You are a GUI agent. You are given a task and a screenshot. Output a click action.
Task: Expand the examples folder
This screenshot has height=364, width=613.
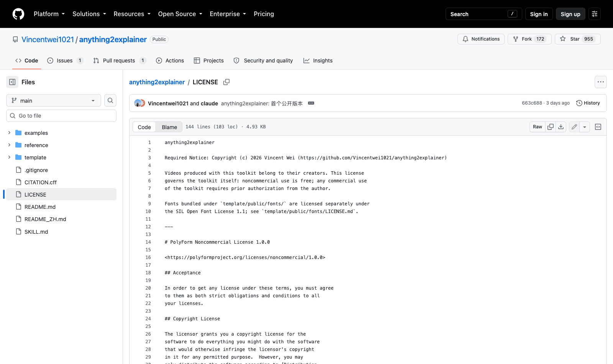[9, 133]
